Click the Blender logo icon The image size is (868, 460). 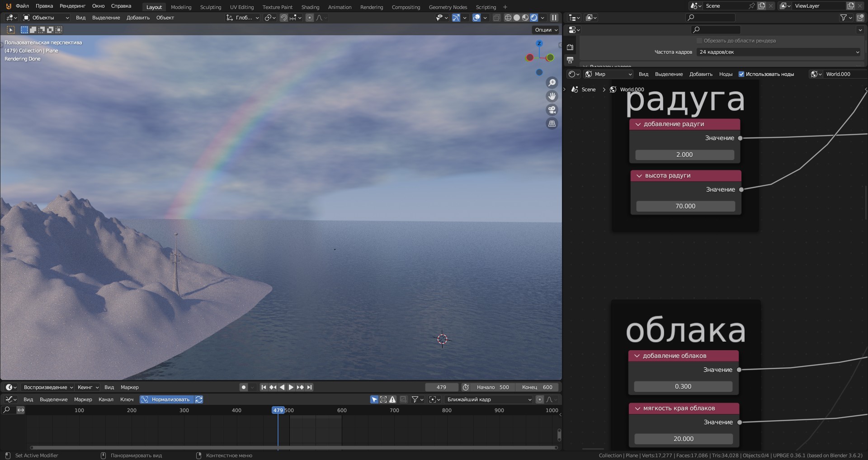8,6
